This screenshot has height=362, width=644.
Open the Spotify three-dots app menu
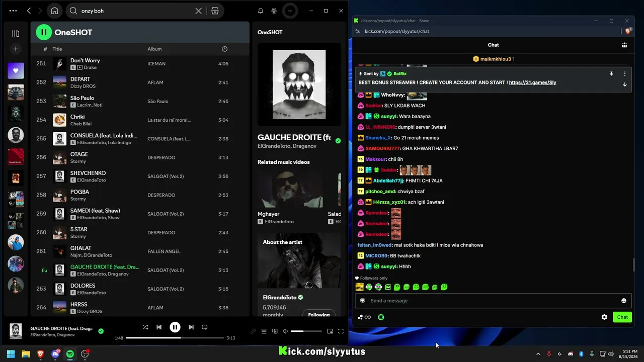(13, 11)
